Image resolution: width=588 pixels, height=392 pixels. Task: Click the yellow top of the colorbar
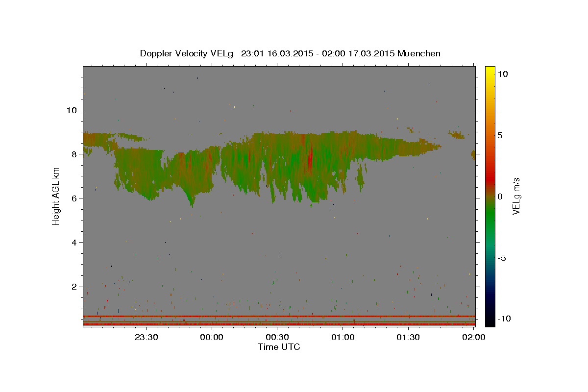(x=490, y=71)
